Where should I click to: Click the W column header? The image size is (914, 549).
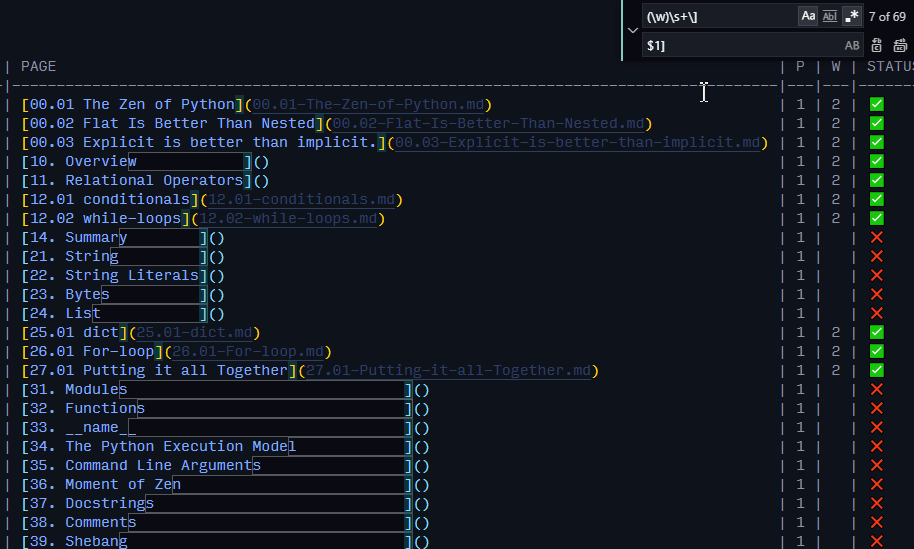point(836,66)
